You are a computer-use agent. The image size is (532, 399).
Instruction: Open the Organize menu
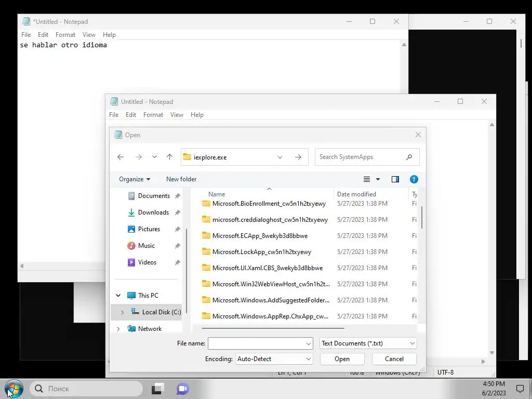[x=135, y=179]
